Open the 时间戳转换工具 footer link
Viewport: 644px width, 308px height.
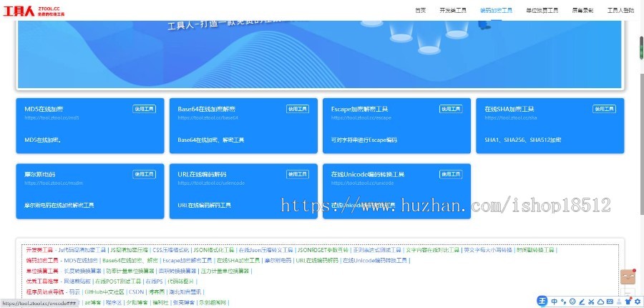[535, 249]
